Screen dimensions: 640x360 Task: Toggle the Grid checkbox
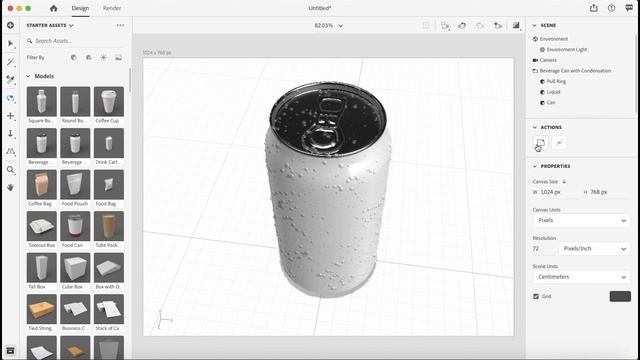click(x=536, y=296)
